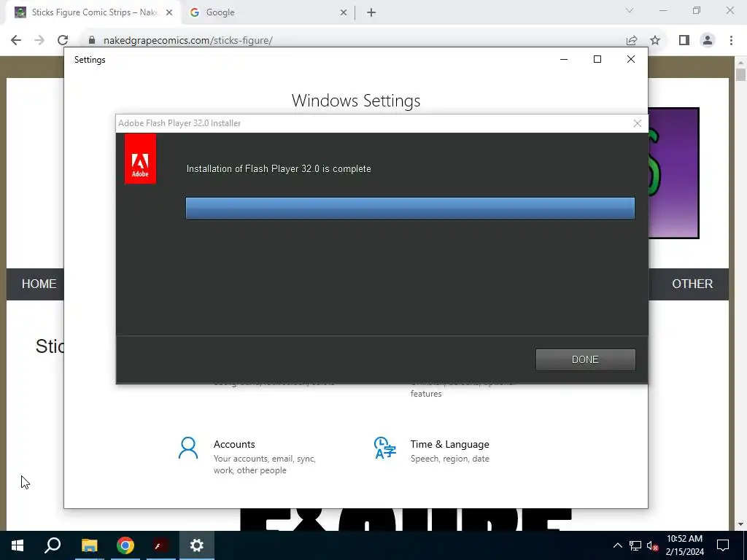Open Chrome three-dot menu
Screen dimensions: 747x560
(731, 41)
